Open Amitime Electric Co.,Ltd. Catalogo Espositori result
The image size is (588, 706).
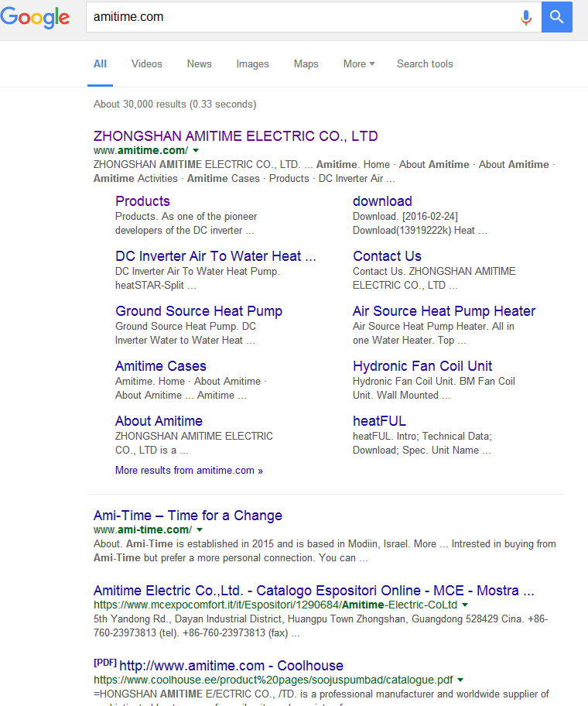313,591
